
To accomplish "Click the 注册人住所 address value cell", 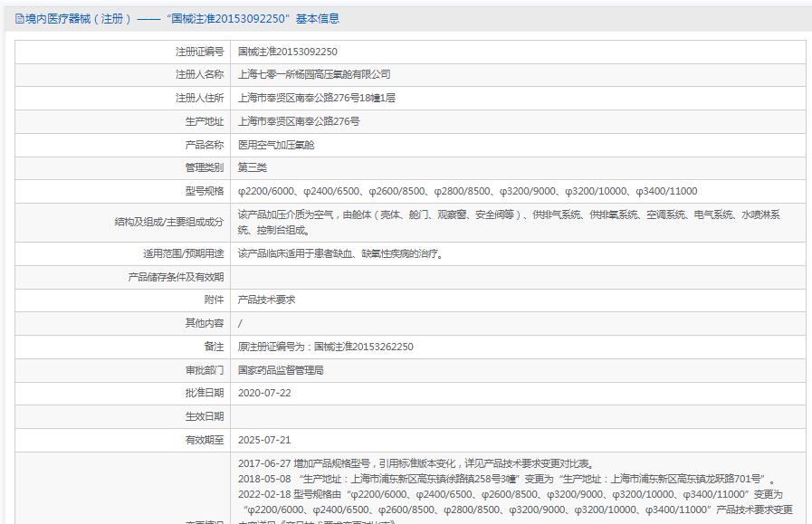I will 316,98.
